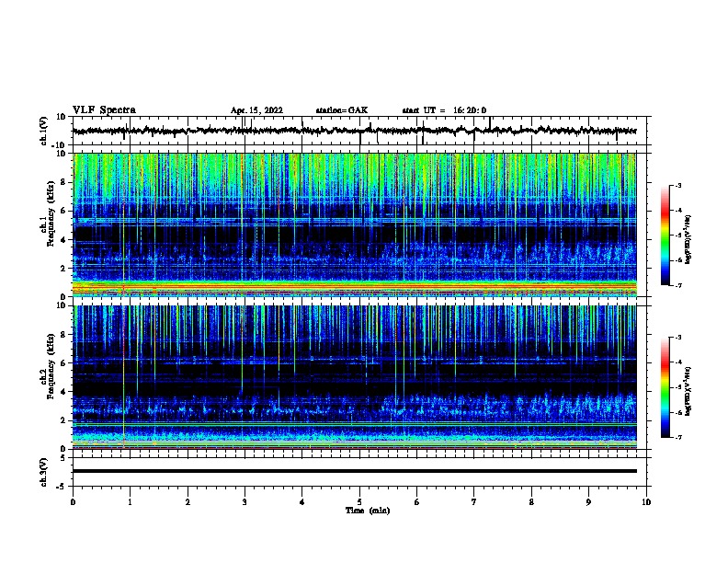
Task: Click the ch.3 voltage flat trace bar
Action: coord(355,471)
